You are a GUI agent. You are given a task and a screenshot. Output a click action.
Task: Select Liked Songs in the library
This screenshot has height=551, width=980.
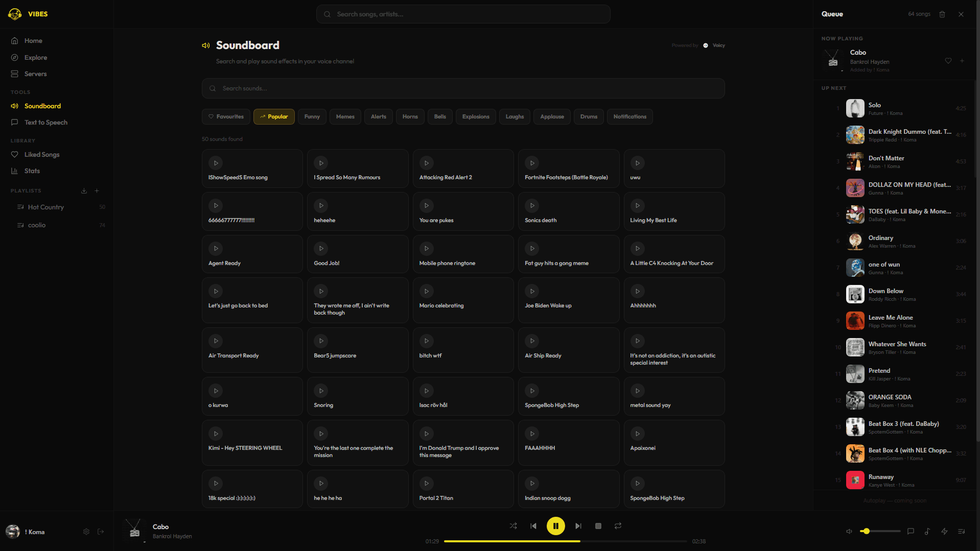coord(41,154)
